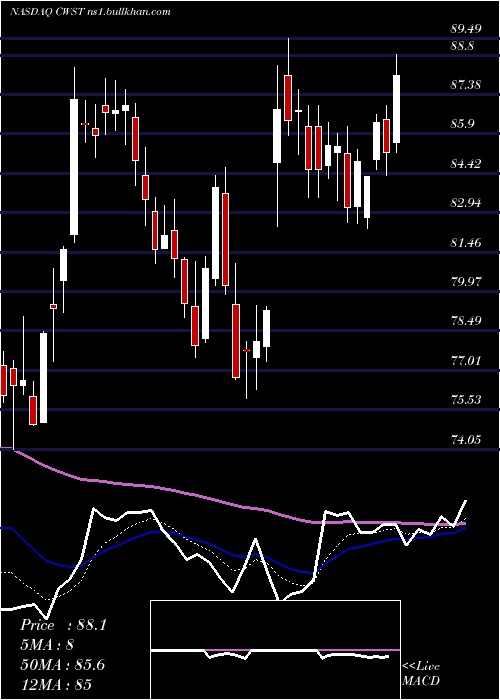The height and width of the screenshot is (700, 500).
Task: Click the 50MA : 85.6 readout
Action: coord(62,665)
